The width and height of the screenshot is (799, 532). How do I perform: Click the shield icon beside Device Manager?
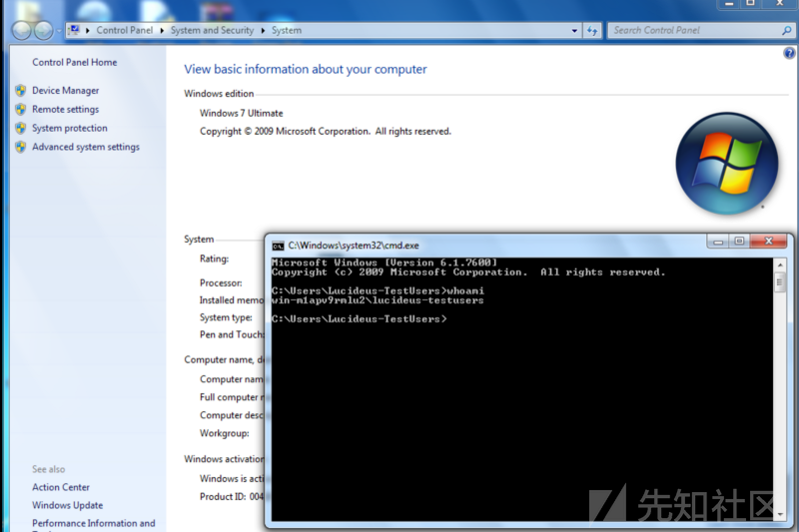pos(20,91)
